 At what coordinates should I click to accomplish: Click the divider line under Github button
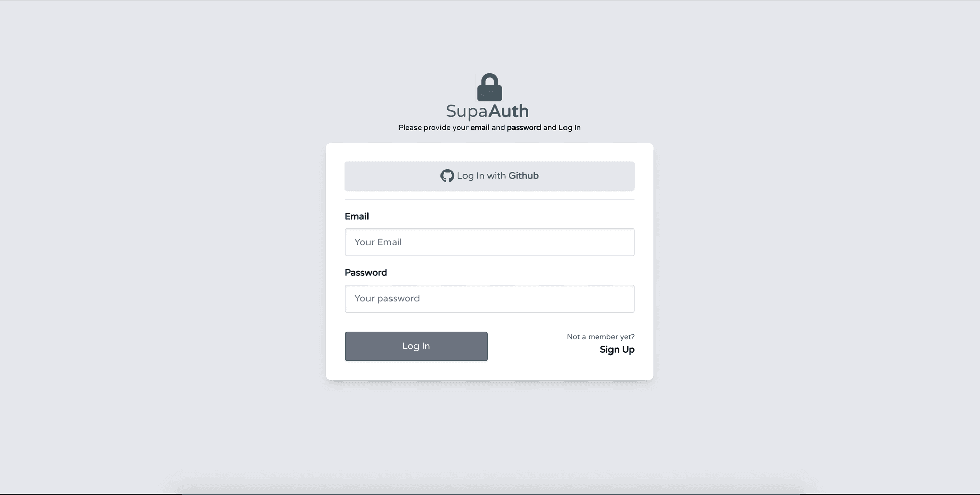pyautogui.click(x=489, y=199)
